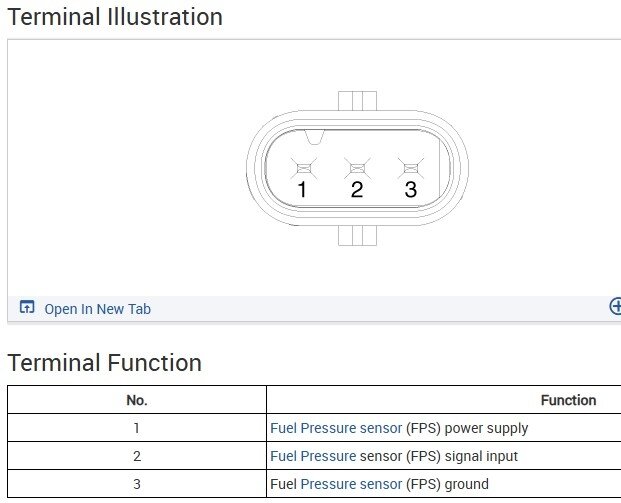The height and width of the screenshot is (503, 621).
Task: Follow the Fuel Pressure link in row 2
Action: click(313, 456)
